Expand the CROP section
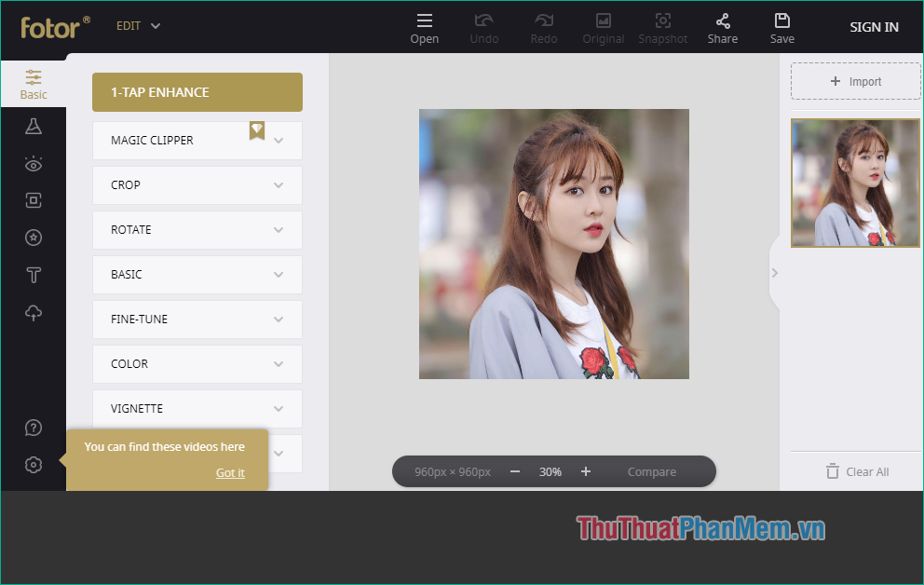924x585 pixels. [197, 184]
